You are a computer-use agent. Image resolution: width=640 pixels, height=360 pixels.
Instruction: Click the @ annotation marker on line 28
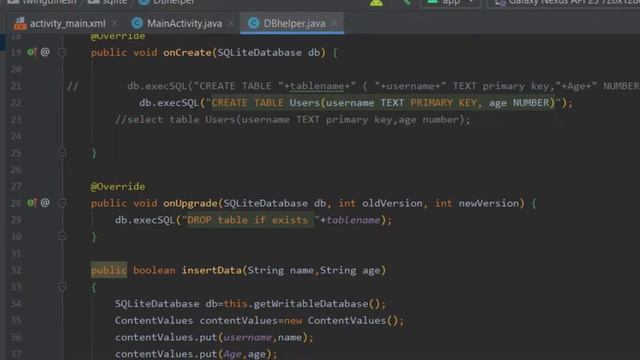45,202
